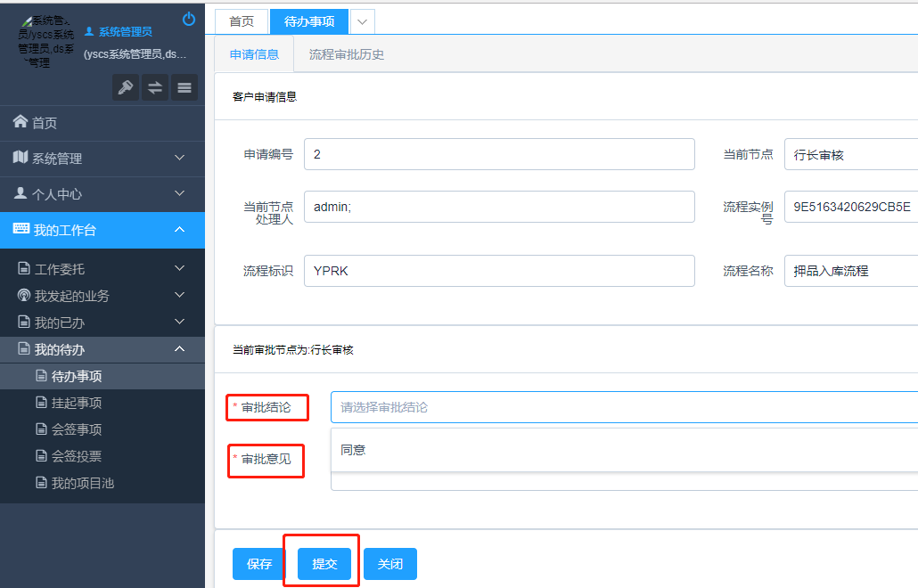The image size is (918, 588).
Task: Click the home icon next to 首页
Action: (x=19, y=123)
